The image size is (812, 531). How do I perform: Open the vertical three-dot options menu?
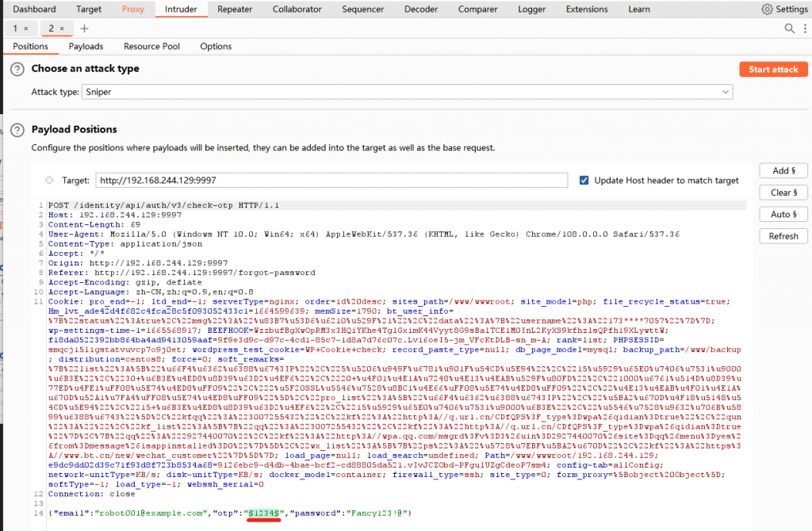(x=805, y=29)
